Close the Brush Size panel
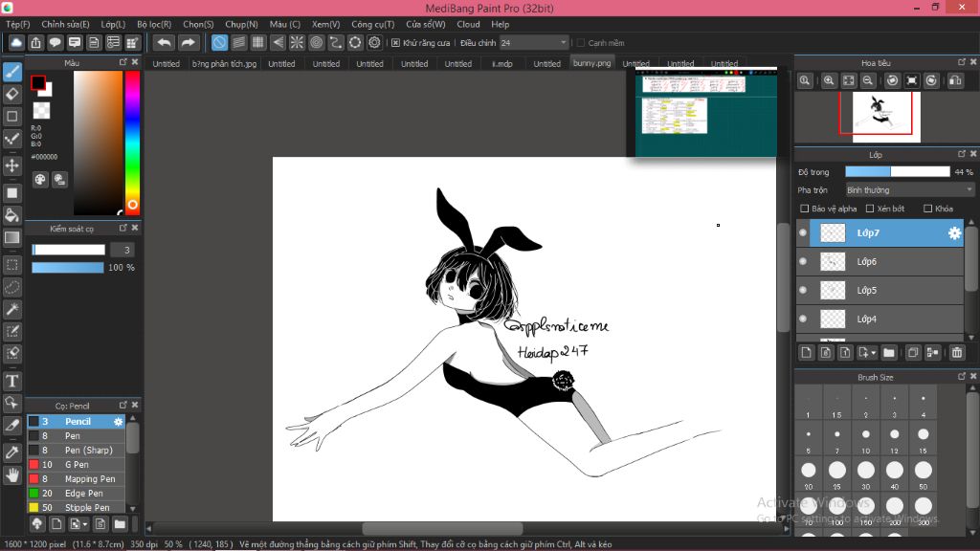This screenshot has height=551, width=980. tap(972, 377)
